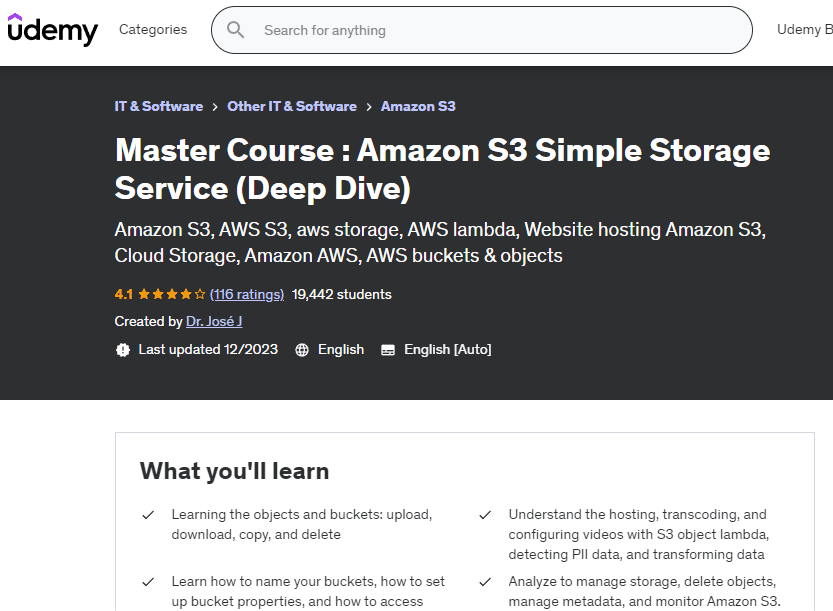Click checkmark beside 'Understand the hosting, transcoding'

[485, 515]
